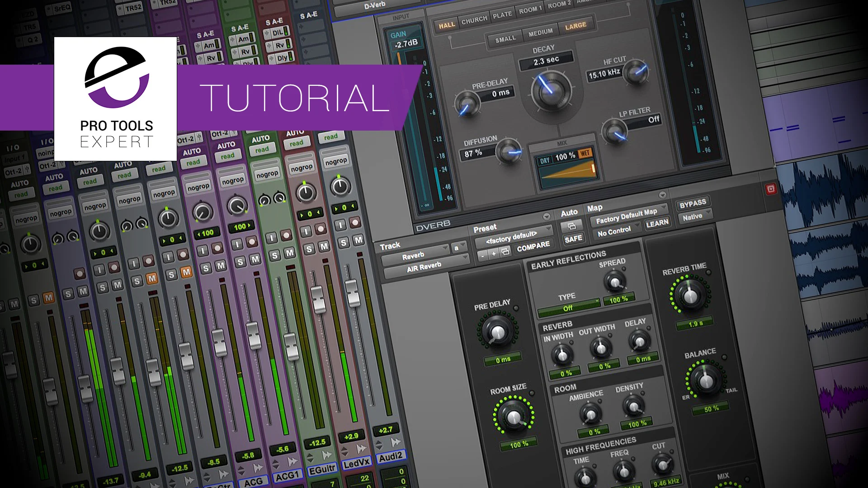
Task: Click the red plug-in target icon
Action: pyautogui.click(x=771, y=189)
